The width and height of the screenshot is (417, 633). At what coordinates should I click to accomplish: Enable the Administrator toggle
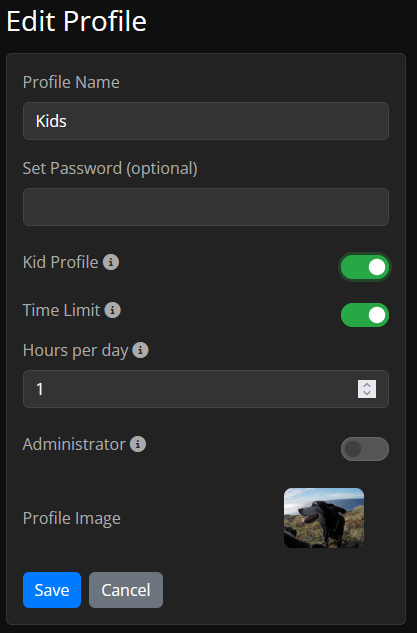coord(365,449)
